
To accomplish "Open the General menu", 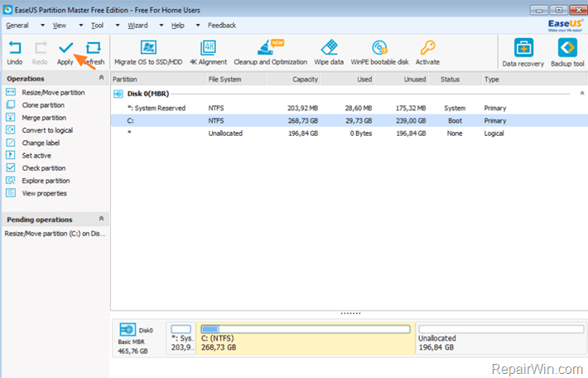I will click(17, 26).
